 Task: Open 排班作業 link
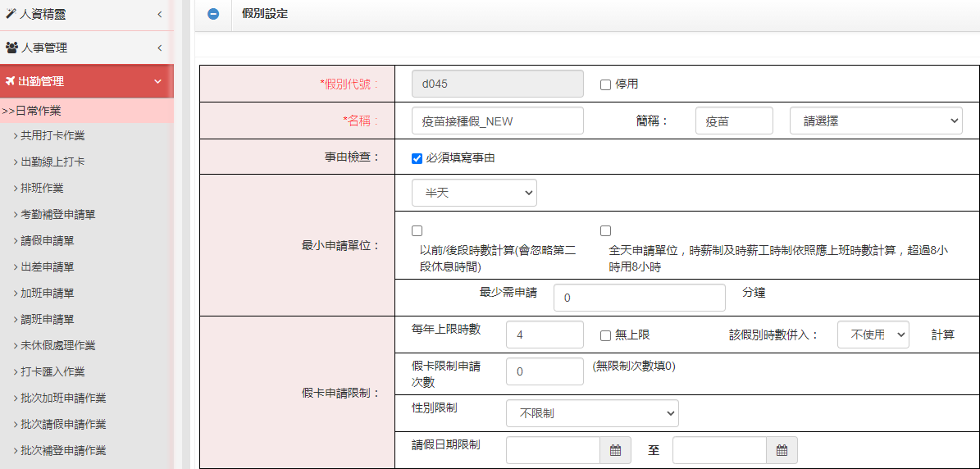[41, 188]
